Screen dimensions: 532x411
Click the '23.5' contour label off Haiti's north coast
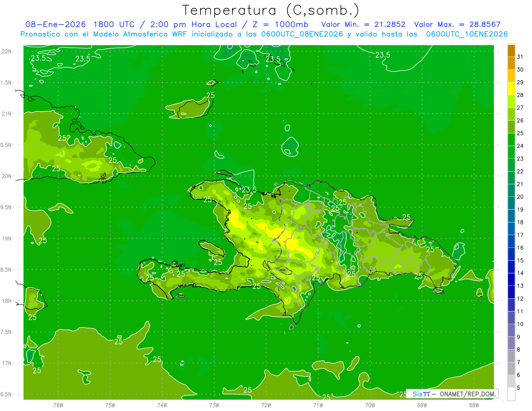click(249, 190)
